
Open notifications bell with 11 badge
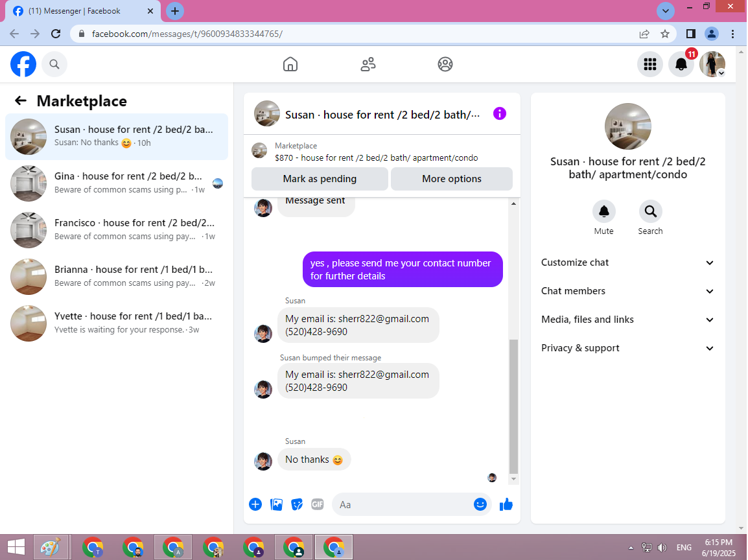[x=681, y=64]
